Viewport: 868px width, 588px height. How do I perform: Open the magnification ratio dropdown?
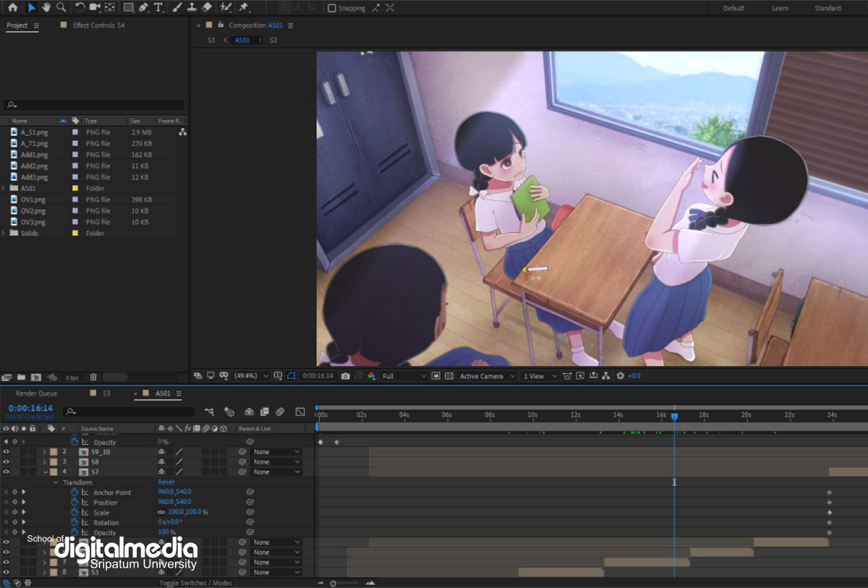(x=251, y=376)
